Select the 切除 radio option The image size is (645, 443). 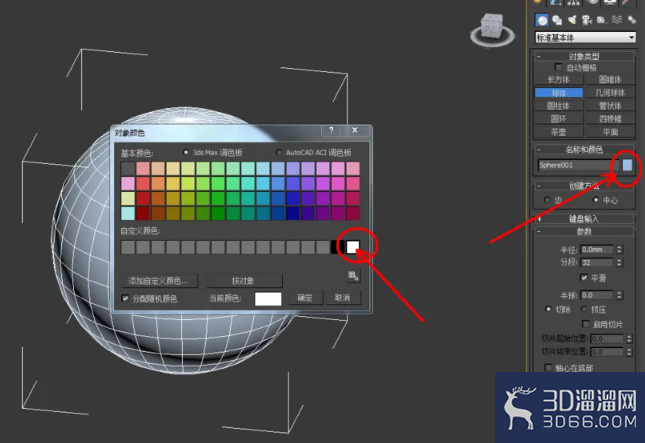click(x=548, y=309)
